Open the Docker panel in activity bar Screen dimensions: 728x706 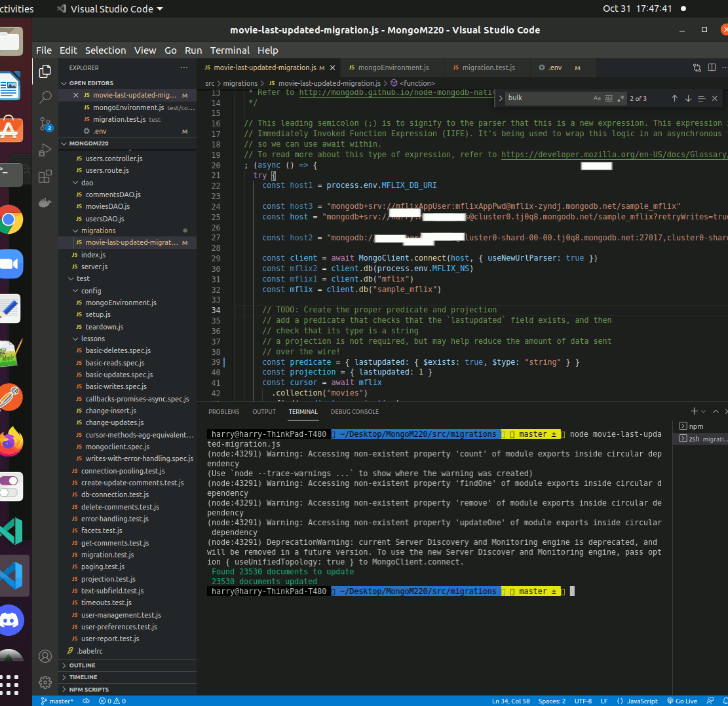(45, 202)
